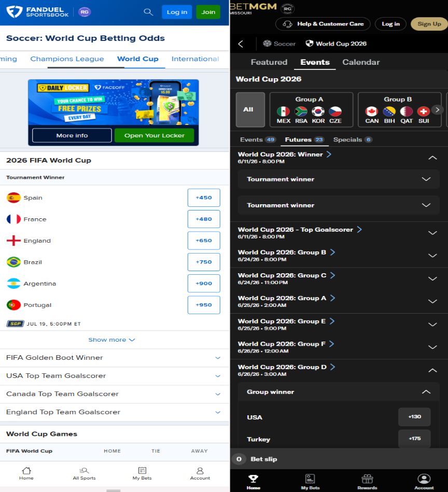Click BetMGM Log in button
The width and height of the screenshot is (448, 492).
click(x=390, y=24)
